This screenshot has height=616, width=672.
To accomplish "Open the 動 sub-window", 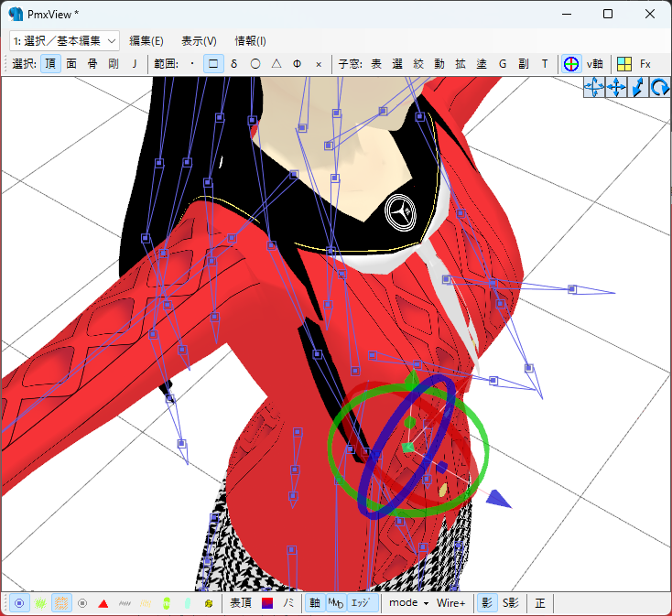I will [x=439, y=64].
